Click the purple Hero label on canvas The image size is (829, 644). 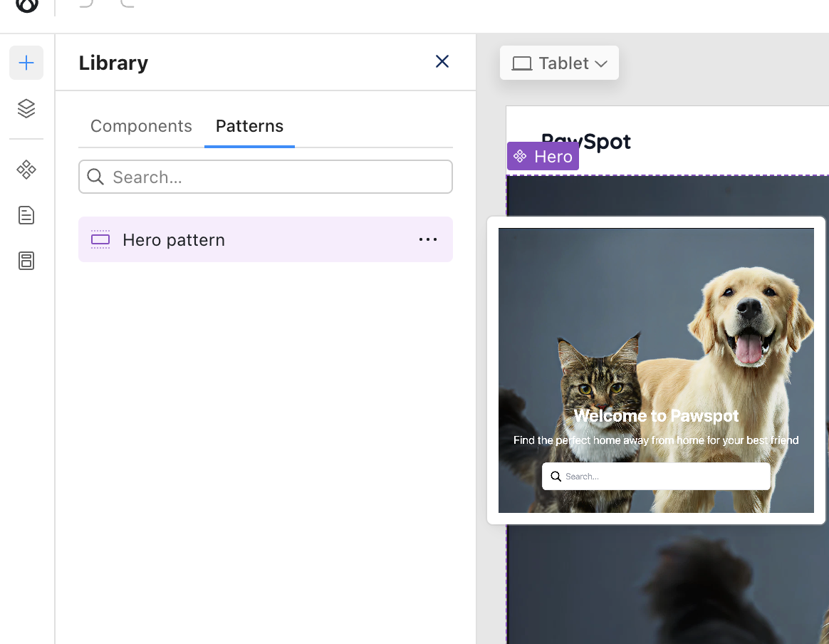(543, 156)
